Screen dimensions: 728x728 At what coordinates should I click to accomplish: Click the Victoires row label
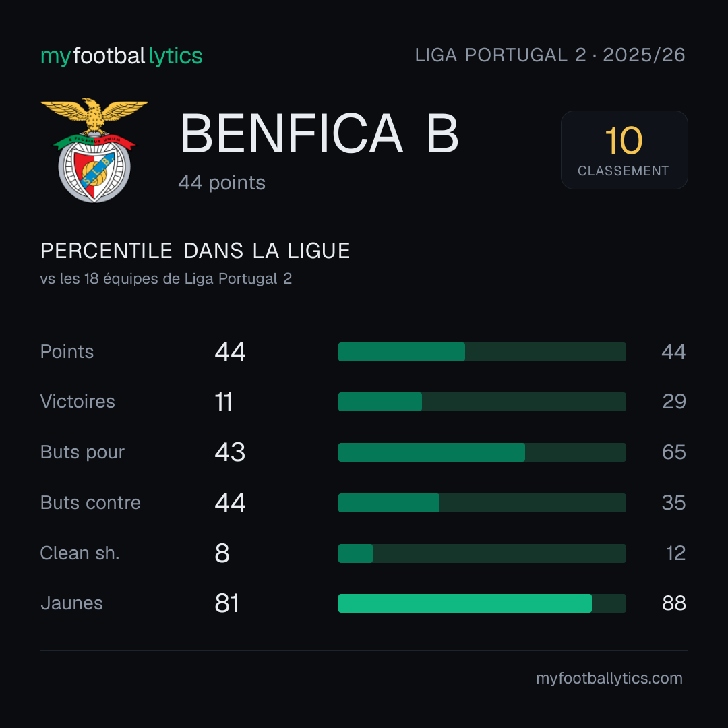coord(78,402)
